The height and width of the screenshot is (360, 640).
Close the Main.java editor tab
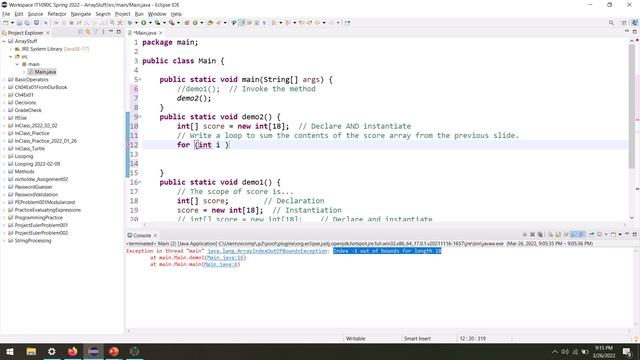click(x=161, y=33)
